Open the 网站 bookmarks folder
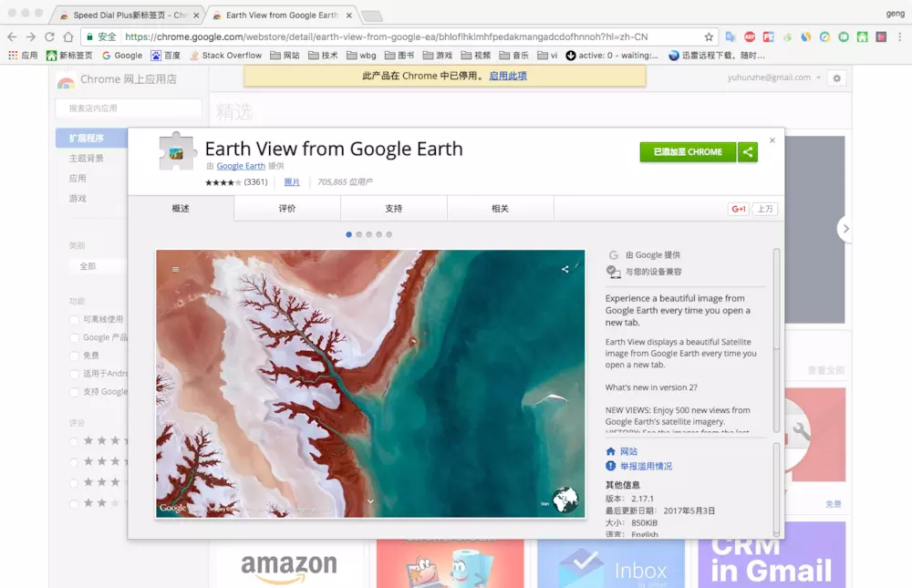 (285, 56)
